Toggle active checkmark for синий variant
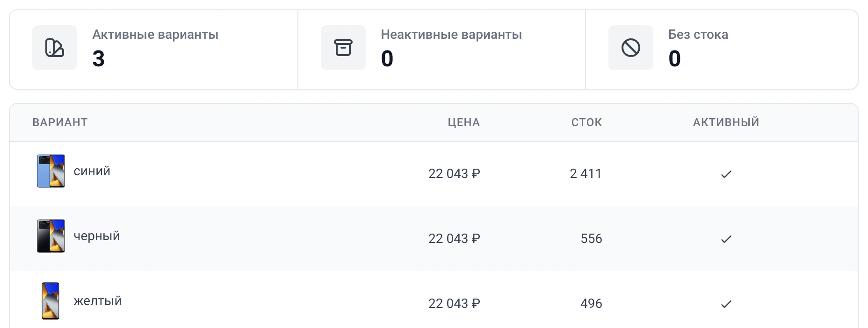Screen dimensions: 868x328 (726, 174)
